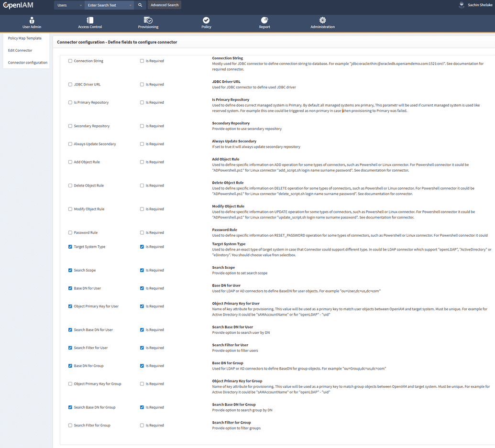This screenshot has width=495, height=448.
Task: Click the OpenIAM logo
Action: [x=18, y=5]
